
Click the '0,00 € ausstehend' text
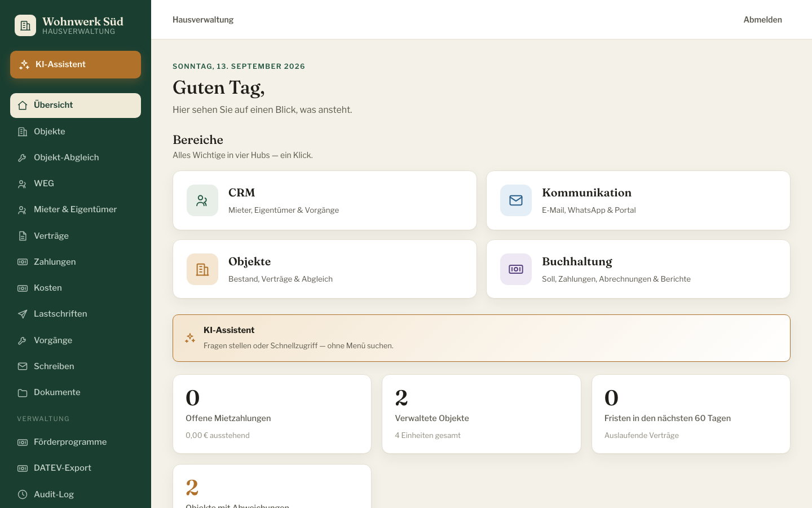point(218,435)
